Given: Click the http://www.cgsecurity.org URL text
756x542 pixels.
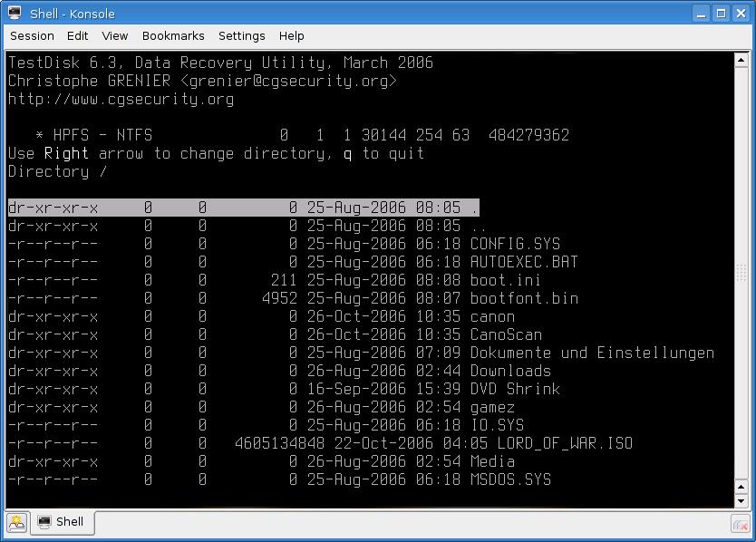Looking at the screenshot, I should point(121,100).
